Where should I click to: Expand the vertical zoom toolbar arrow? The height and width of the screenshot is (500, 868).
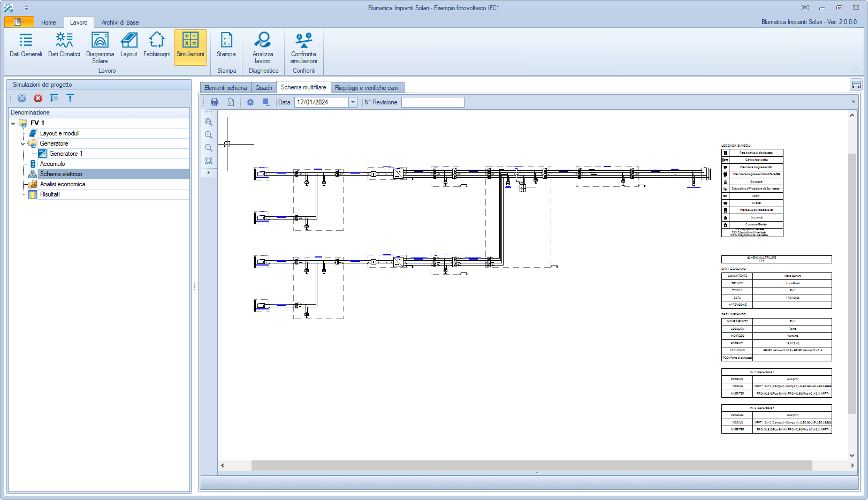click(209, 173)
